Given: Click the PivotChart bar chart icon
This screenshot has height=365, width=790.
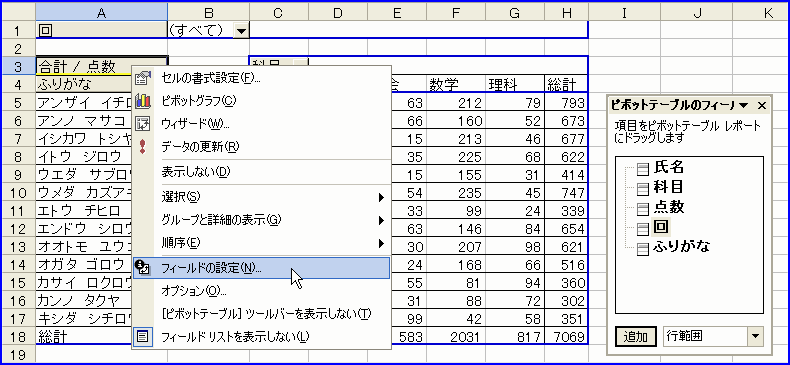Looking at the screenshot, I should point(144,101).
